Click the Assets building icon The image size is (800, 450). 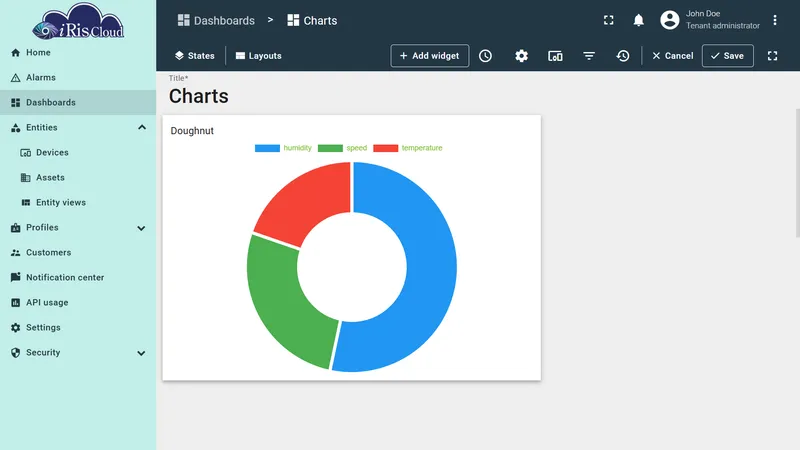(26, 178)
